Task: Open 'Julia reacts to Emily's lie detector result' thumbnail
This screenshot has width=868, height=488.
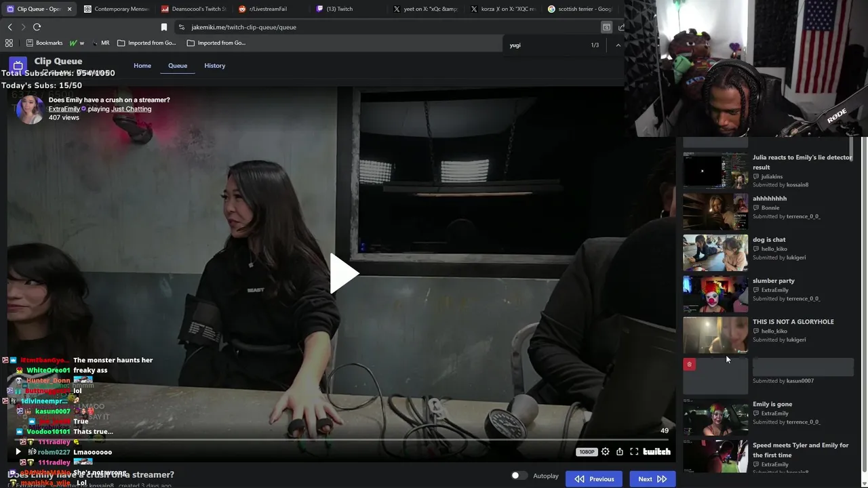Action: pos(715,170)
